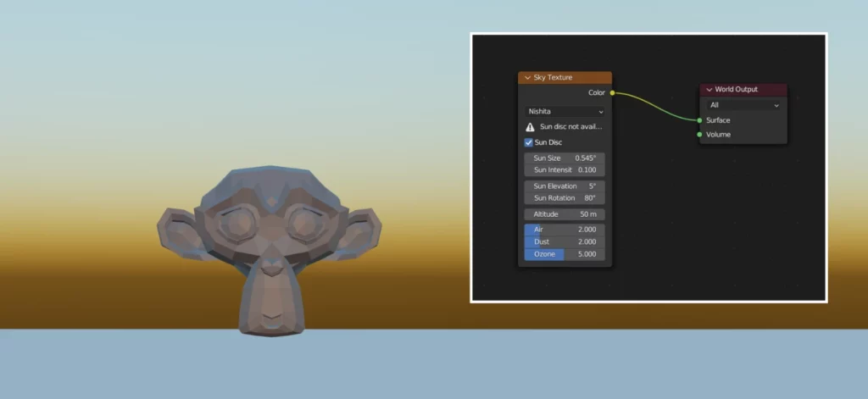This screenshot has width=868, height=399.
Task: Adjust the Dust density slider
Action: tap(565, 241)
